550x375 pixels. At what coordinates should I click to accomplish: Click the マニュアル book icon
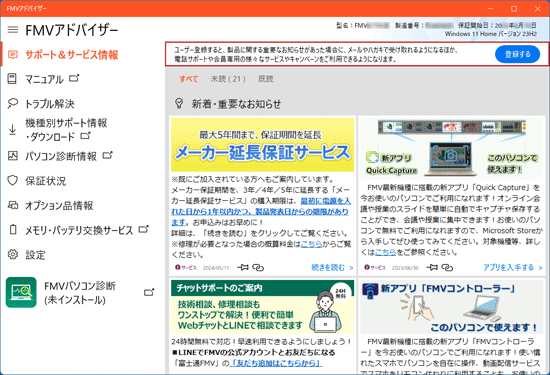[12, 79]
